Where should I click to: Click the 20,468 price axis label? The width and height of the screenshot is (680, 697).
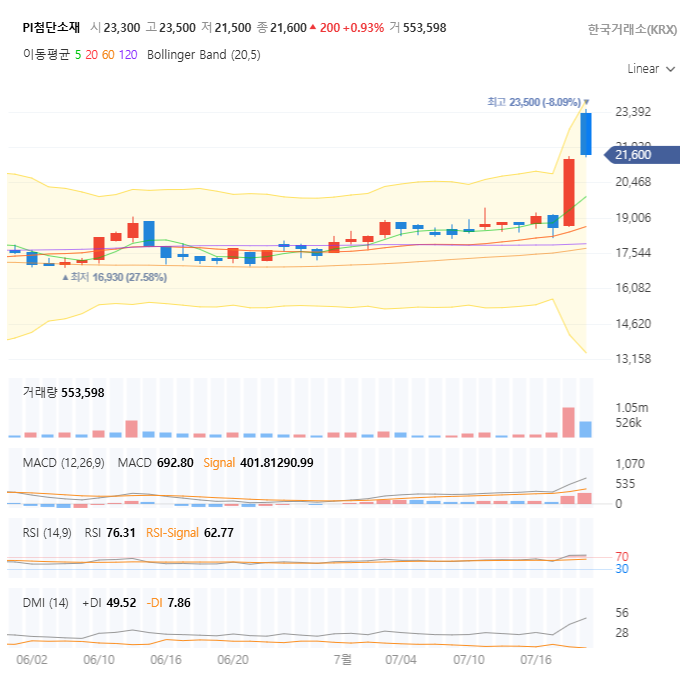coord(633,182)
